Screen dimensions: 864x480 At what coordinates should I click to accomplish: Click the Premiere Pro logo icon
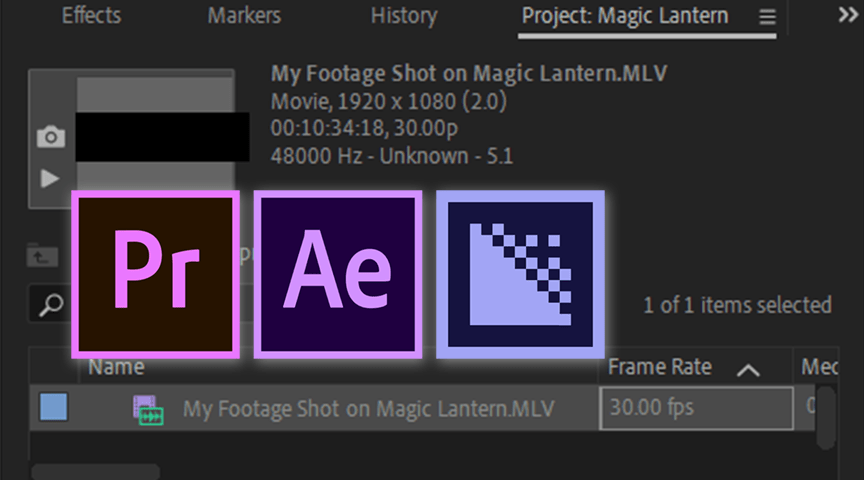click(156, 274)
